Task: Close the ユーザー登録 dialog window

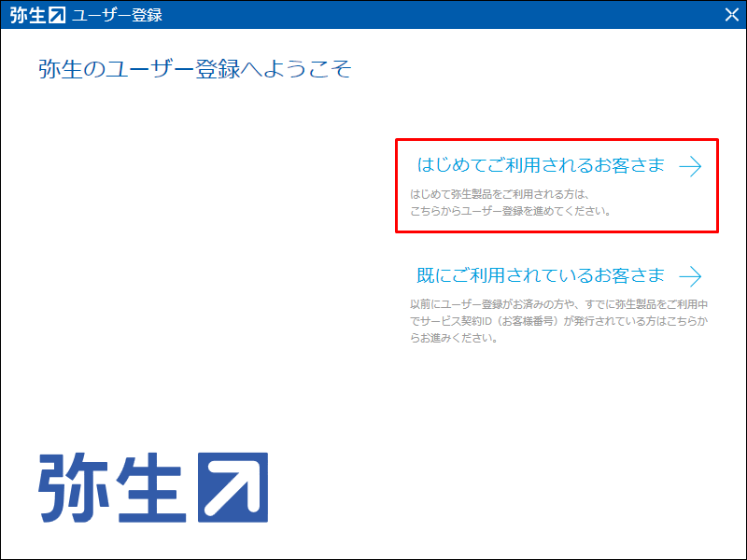Action: (732, 15)
